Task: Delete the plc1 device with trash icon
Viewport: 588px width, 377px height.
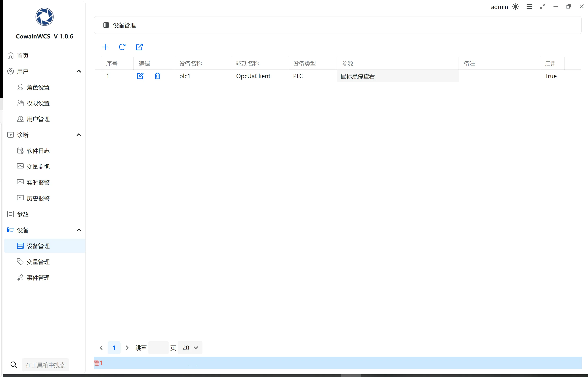Action: pos(157,76)
